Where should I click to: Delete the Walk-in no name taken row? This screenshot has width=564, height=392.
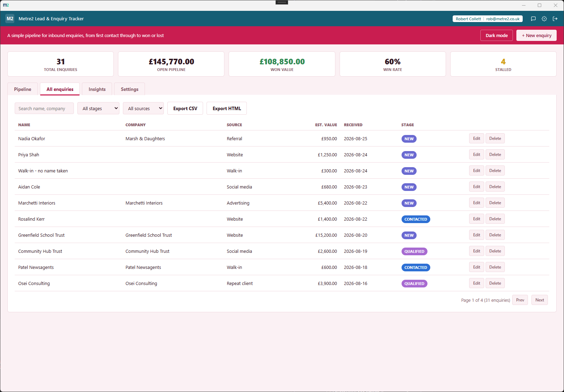click(x=495, y=171)
